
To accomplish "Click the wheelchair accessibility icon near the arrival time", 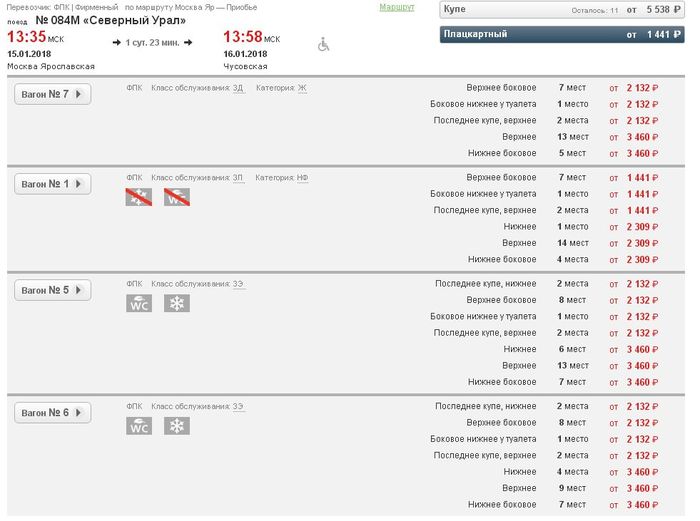I will [323, 45].
